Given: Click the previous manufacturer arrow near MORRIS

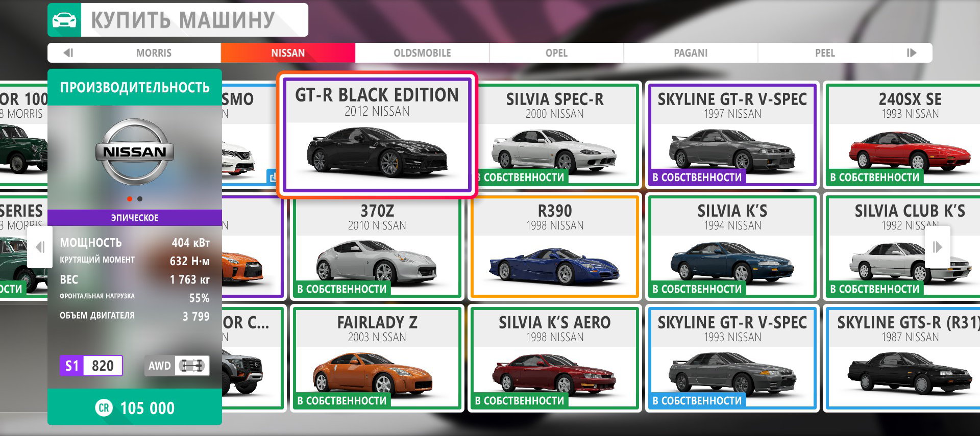Looking at the screenshot, I should [68, 53].
